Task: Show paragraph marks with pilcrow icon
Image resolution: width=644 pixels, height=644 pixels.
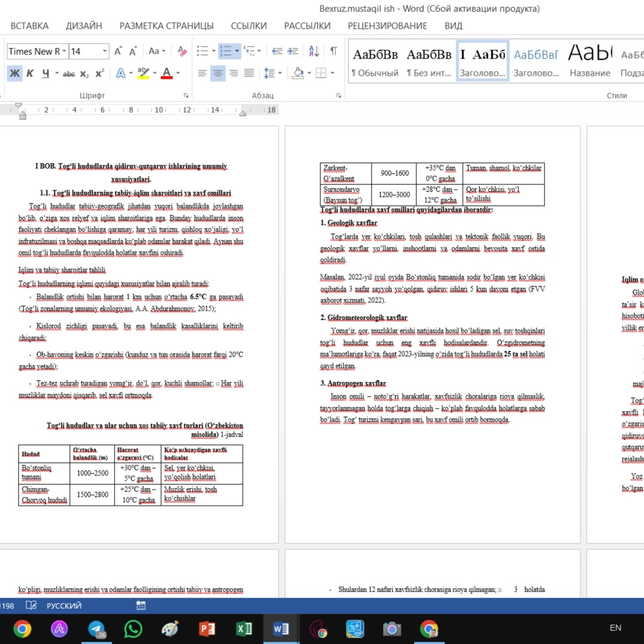Action: click(333, 51)
